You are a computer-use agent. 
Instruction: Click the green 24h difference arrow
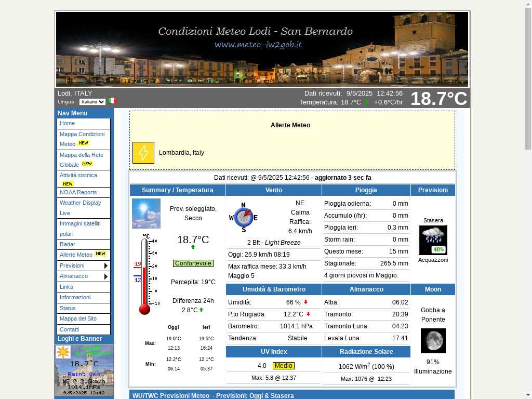pyautogui.click(x=202, y=310)
